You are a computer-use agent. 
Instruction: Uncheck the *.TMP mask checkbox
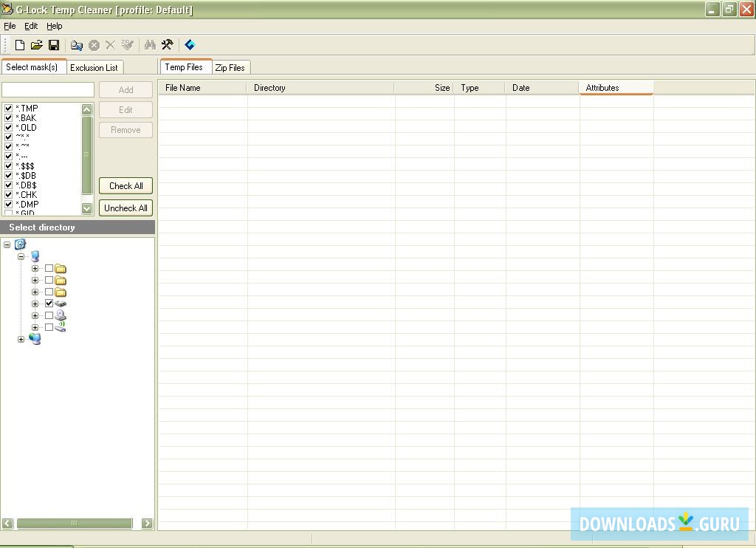click(9, 109)
